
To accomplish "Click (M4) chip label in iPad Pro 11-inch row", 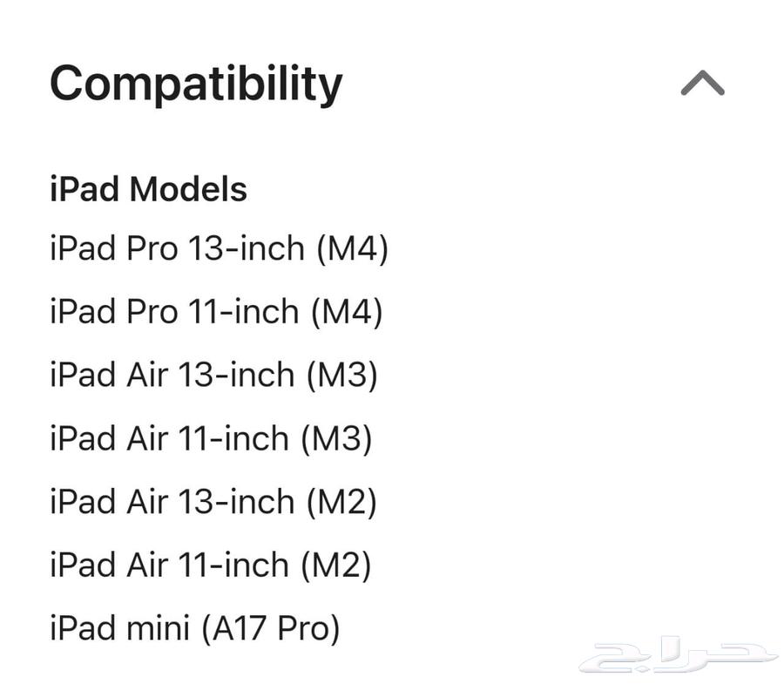I will [347, 313].
